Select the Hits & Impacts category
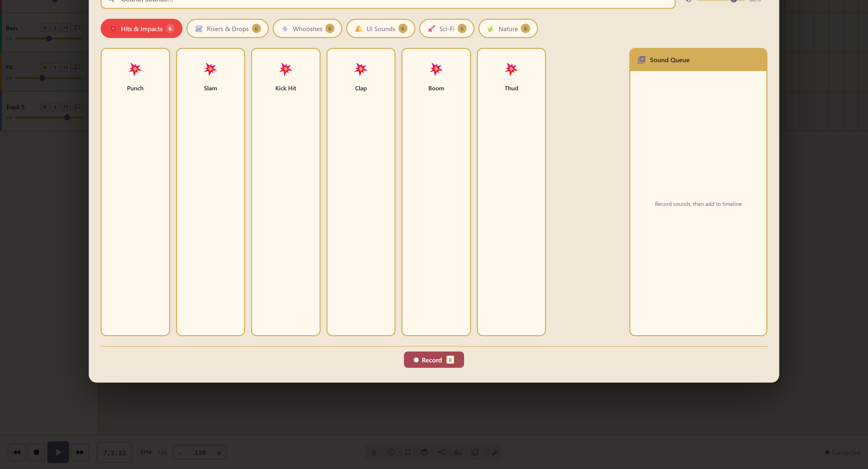 tap(142, 28)
